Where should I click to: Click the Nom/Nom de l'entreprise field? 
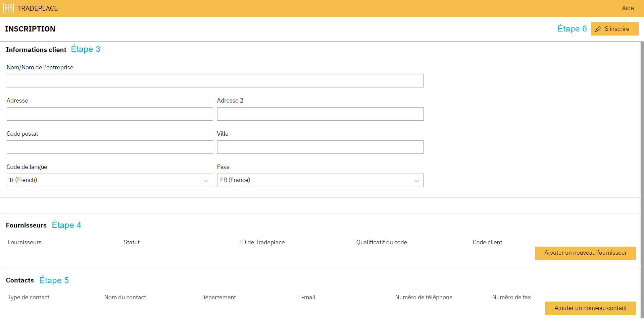point(215,81)
